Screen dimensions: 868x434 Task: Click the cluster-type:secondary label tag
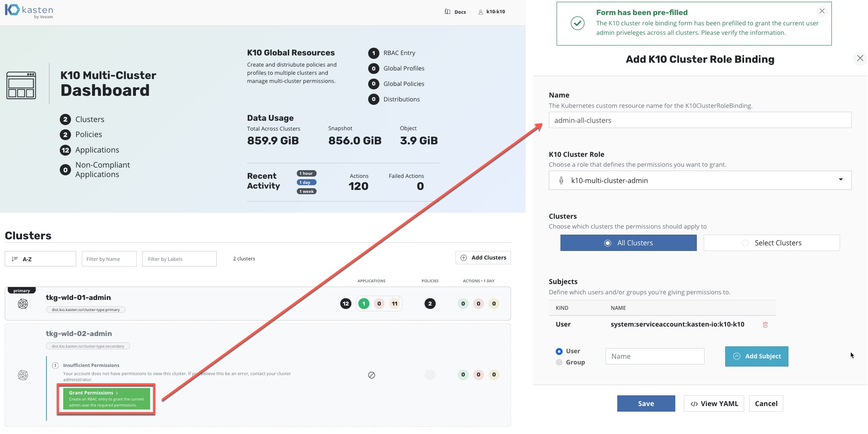88,346
